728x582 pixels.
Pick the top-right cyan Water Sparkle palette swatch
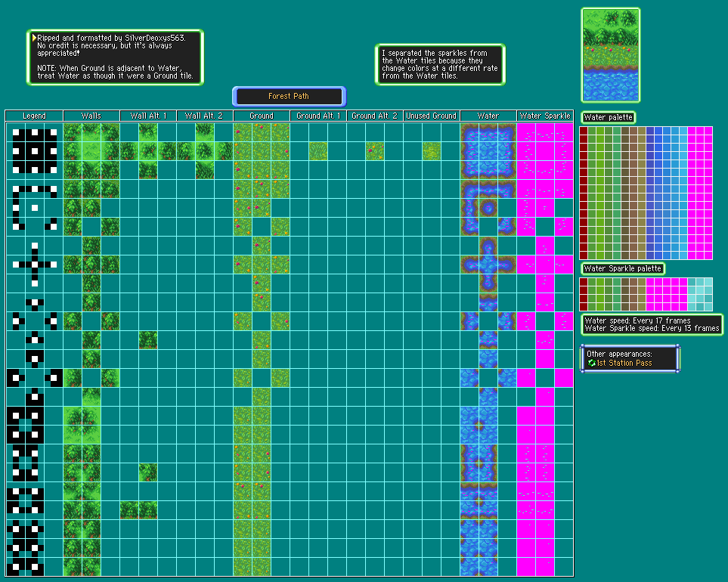point(708,282)
